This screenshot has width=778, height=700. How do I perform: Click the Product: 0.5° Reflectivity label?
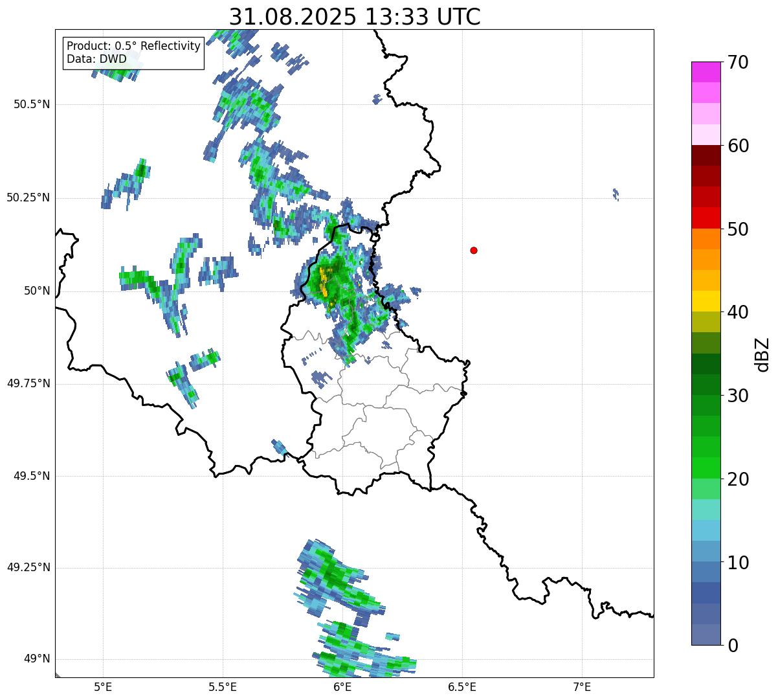[x=134, y=46]
